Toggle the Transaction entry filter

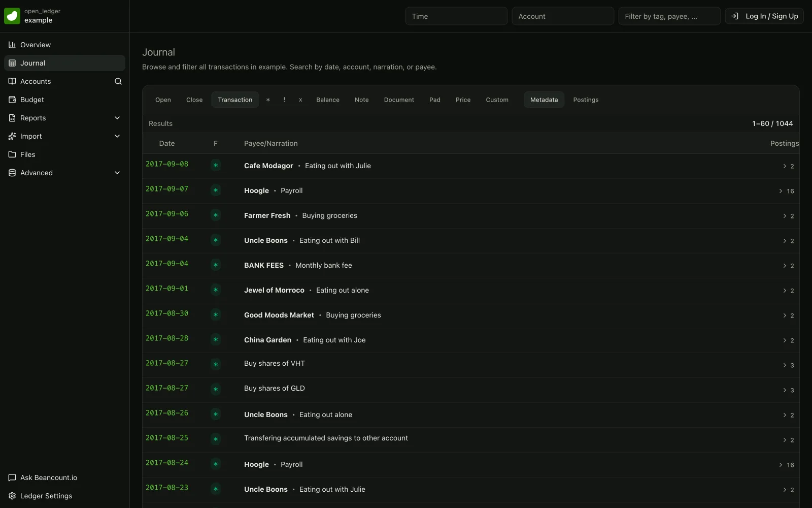[235, 100]
